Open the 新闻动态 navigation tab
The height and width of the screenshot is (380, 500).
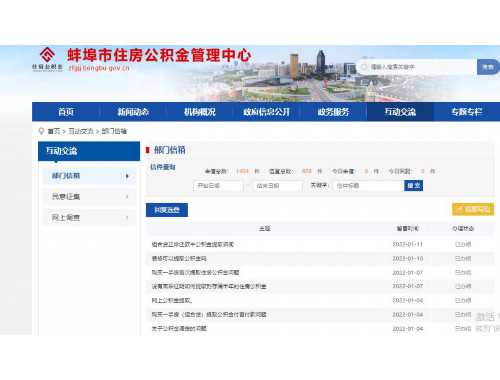pos(133,112)
